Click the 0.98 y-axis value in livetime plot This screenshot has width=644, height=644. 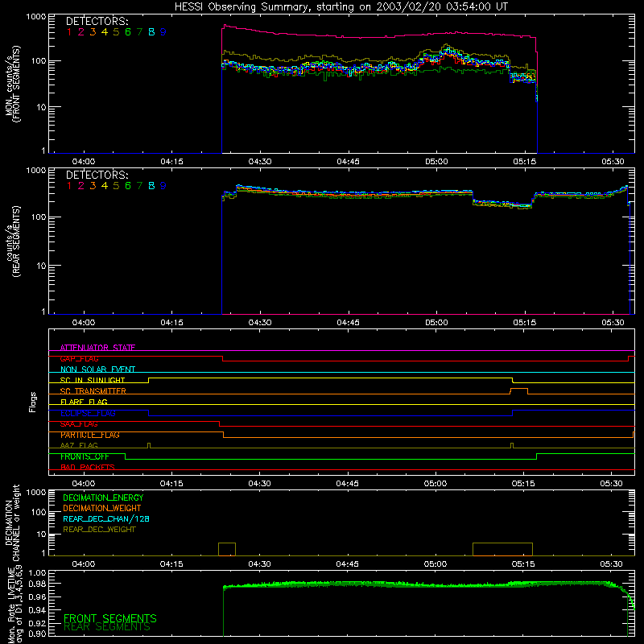tap(37, 584)
